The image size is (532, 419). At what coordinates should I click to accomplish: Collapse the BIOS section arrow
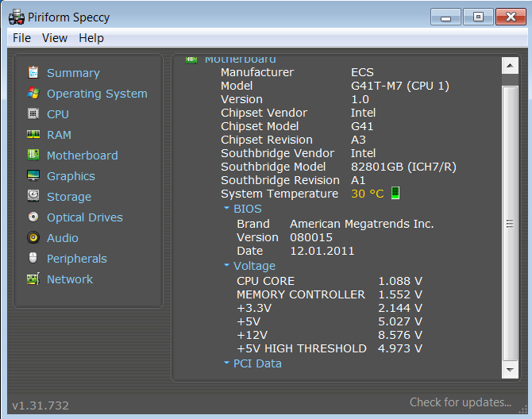pyautogui.click(x=226, y=208)
